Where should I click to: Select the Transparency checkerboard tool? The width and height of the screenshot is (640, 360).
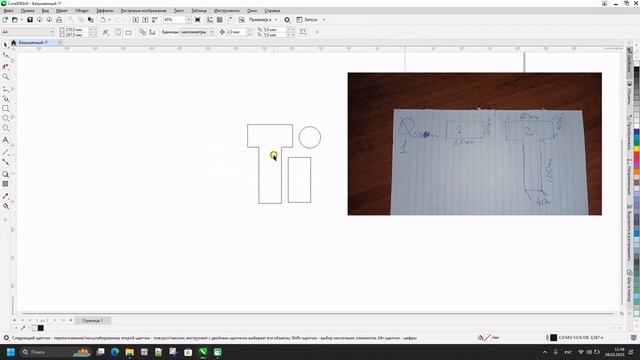[5, 184]
